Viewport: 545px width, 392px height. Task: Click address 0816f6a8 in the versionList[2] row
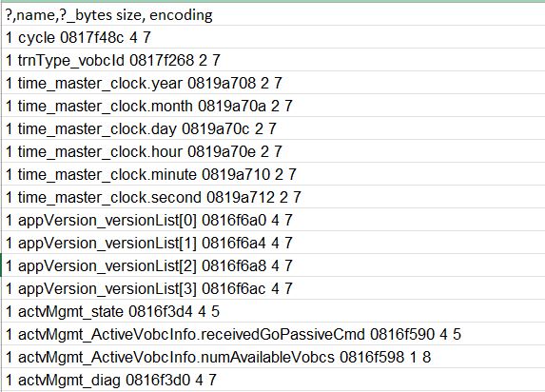point(234,265)
